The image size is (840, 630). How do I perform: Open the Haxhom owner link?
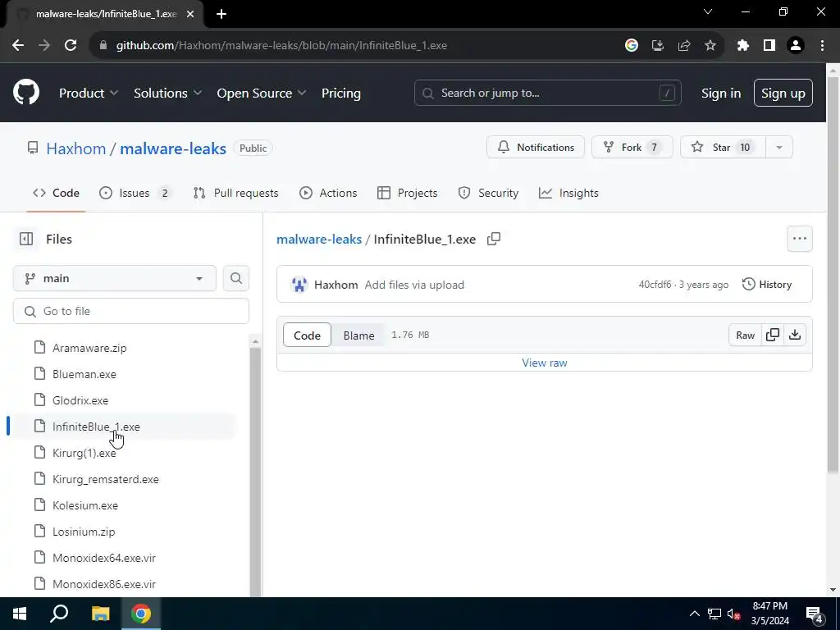(x=76, y=148)
